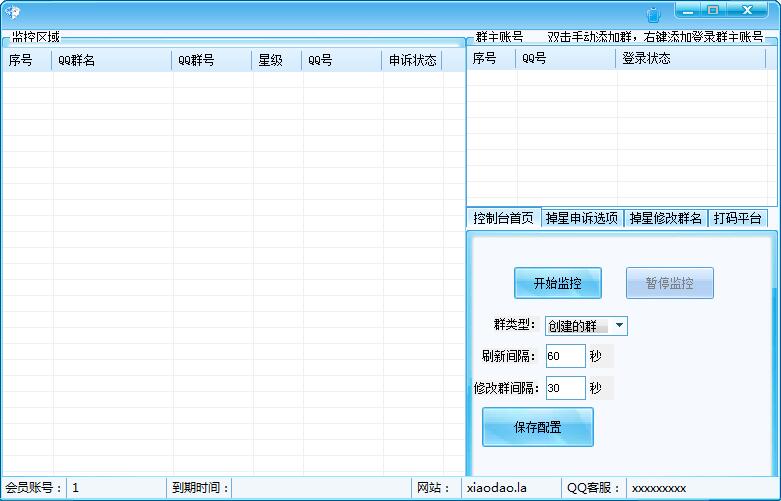The width and height of the screenshot is (781, 501).
Task: Switch to 控制台首页 tab
Action: coord(504,218)
